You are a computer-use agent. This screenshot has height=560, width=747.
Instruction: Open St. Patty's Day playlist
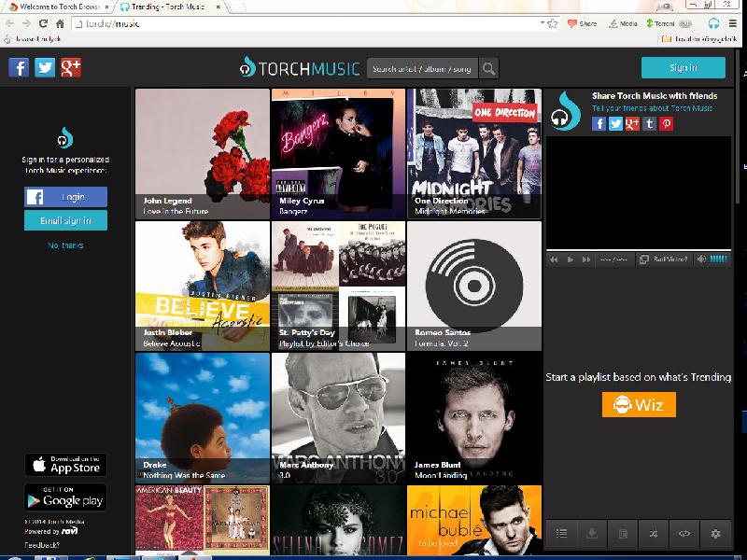point(338,286)
